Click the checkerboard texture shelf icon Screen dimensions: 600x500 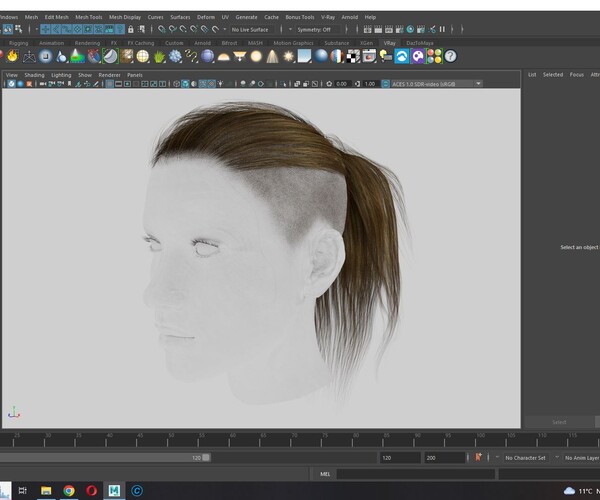353,57
